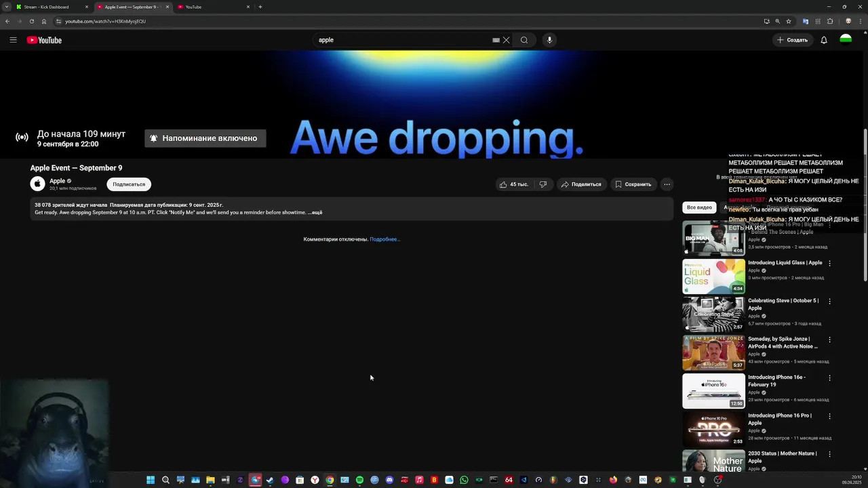The width and height of the screenshot is (868, 488).
Task: Open options for Introducing Liquid Glass video
Action: pyautogui.click(x=829, y=263)
